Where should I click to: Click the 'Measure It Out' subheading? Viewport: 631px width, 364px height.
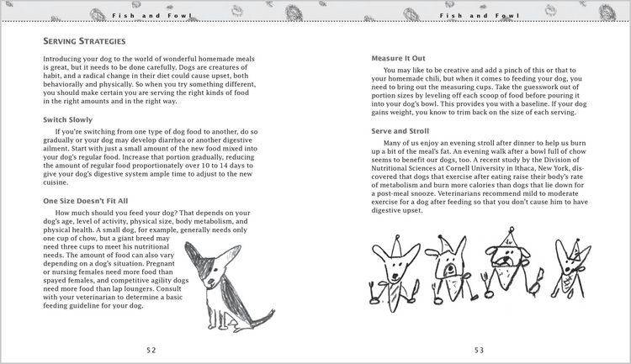(x=399, y=58)
